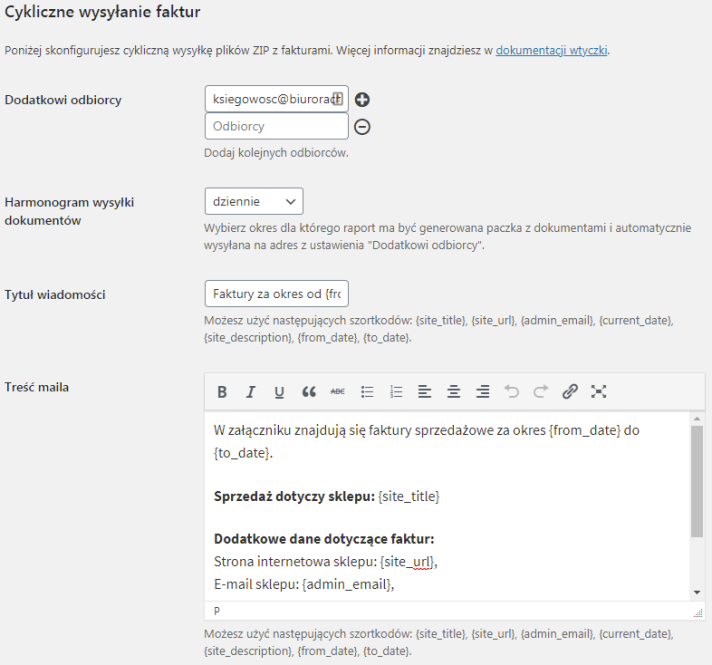
Task: Click the editor vertical scrollbar thumb
Action: click(x=697, y=481)
